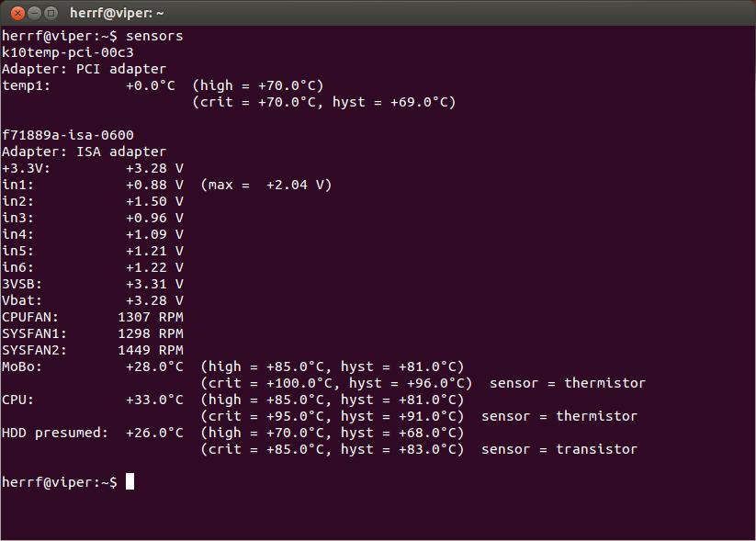This screenshot has height=541, width=756.
Task: Click the k10temp-pci-00c3 chip name
Action: pyautogui.click(x=67, y=52)
